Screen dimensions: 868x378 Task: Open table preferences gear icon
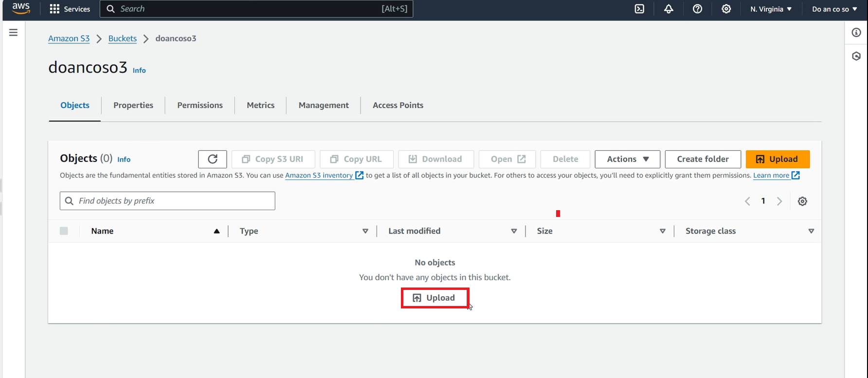pyautogui.click(x=802, y=201)
